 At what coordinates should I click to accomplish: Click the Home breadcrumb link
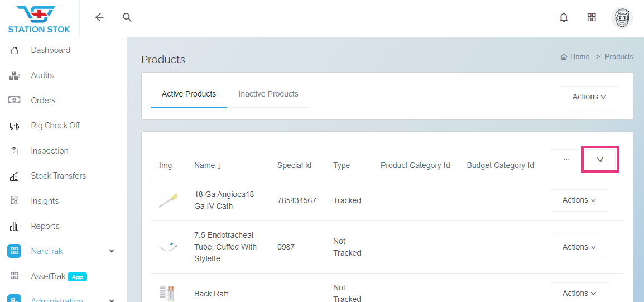(579, 57)
